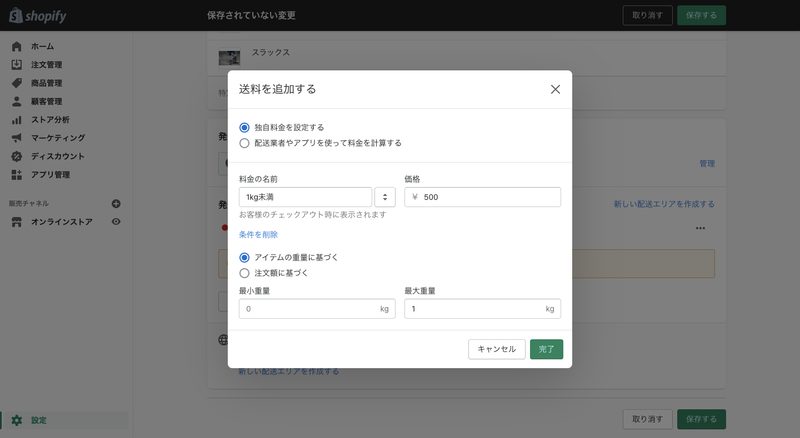The image size is (800, 438).
Task: Open オンラインストア channel item
Action: point(62,222)
